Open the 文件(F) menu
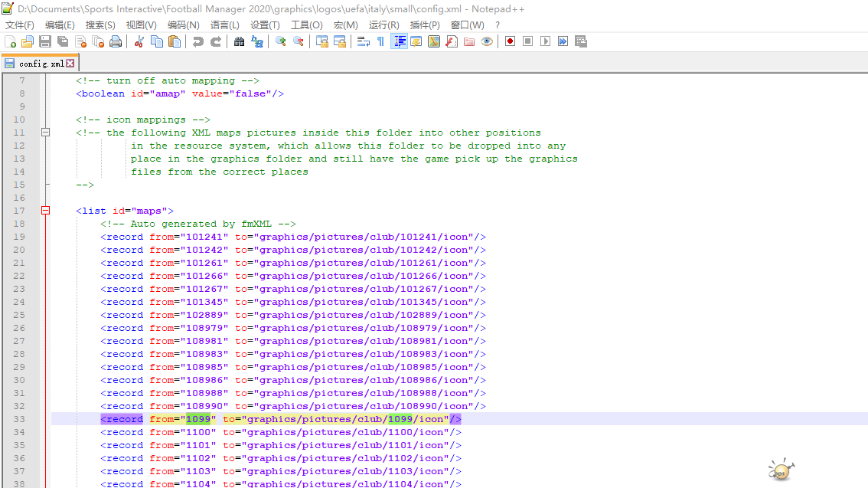This screenshot has width=868, height=488. [20, 25]
